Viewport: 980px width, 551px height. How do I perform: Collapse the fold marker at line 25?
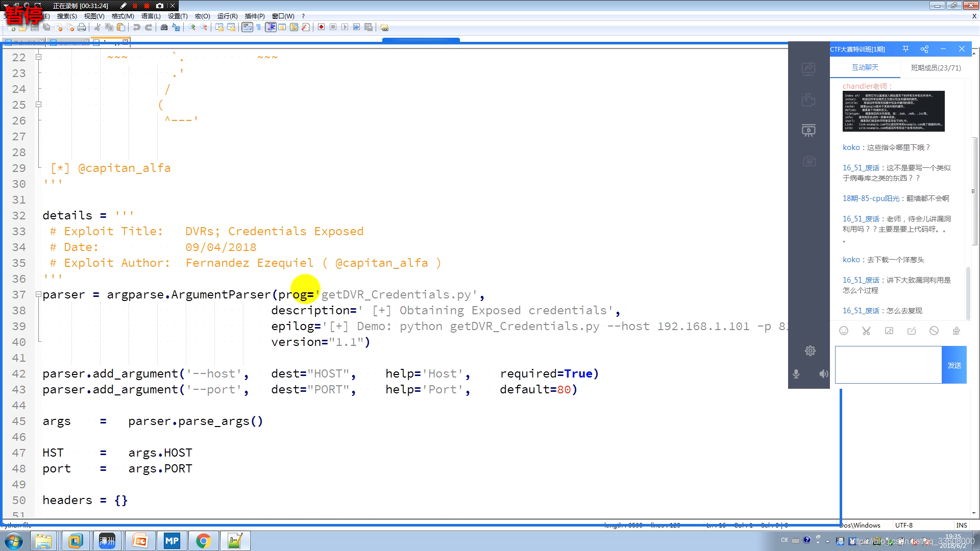coord(38,105)
